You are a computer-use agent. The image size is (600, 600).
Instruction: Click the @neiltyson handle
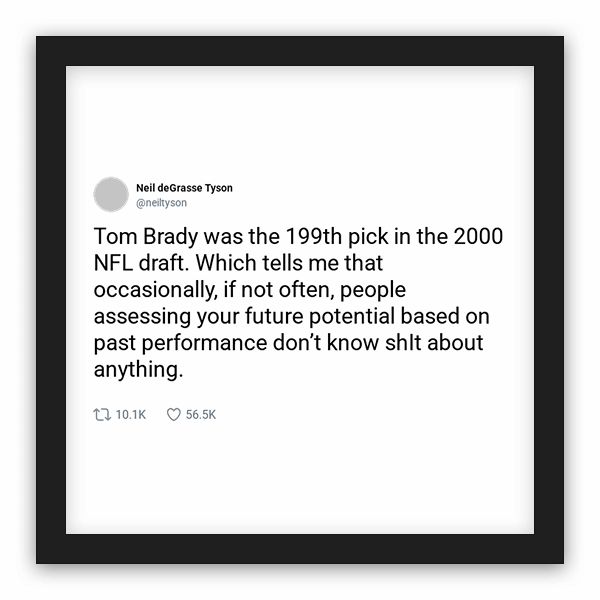click(x=161, y=202)
